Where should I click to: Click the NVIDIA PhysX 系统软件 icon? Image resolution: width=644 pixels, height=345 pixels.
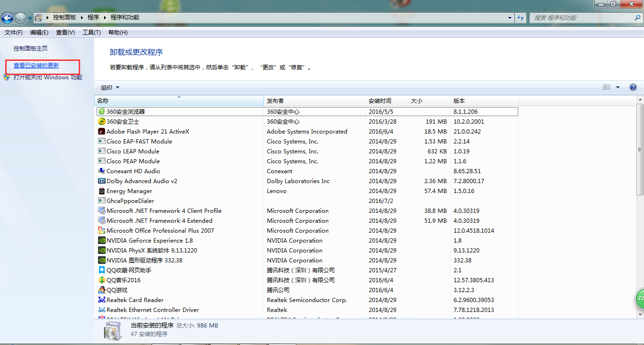[101, 251]
